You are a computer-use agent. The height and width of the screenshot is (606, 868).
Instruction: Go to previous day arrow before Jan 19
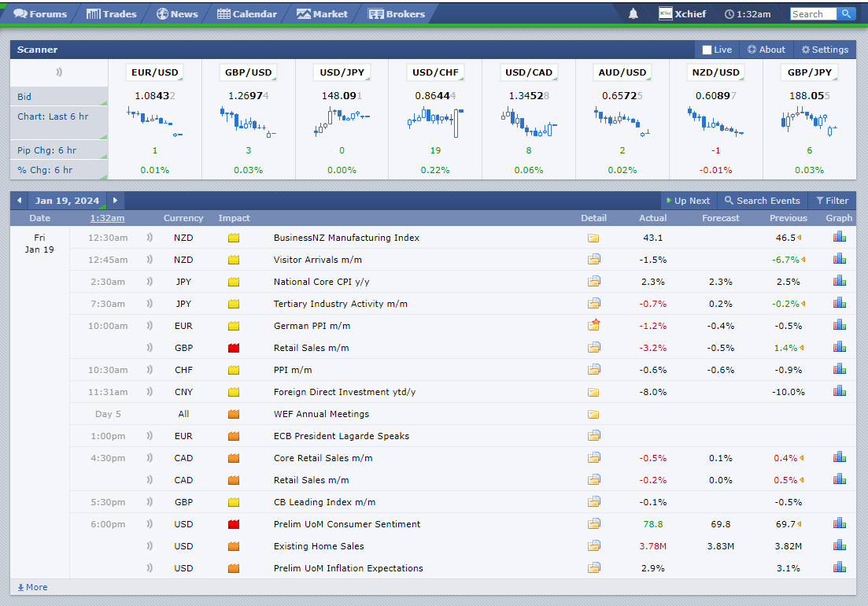pos(20,201)
